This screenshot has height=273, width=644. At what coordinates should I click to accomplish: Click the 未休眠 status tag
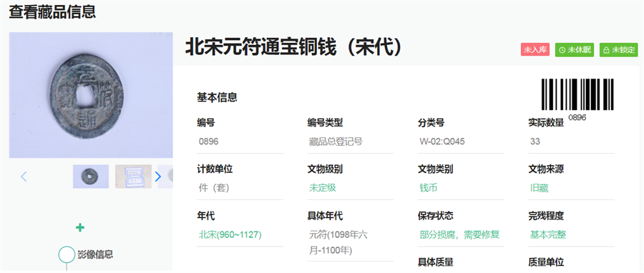pos(575,49)
